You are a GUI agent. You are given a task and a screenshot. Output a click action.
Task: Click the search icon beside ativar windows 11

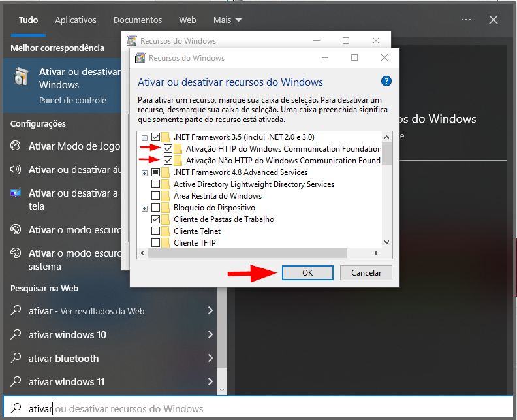click(x=16, y=381)
